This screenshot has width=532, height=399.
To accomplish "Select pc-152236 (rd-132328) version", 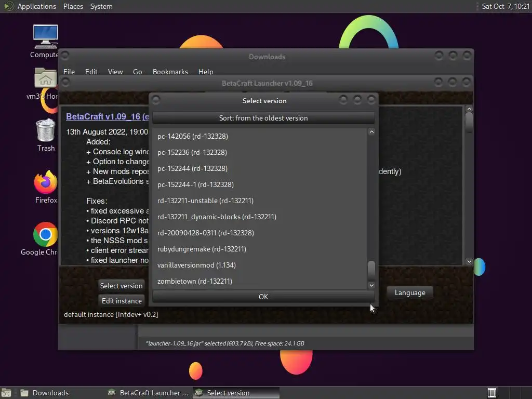I will pyautogui.click(x=260, y=152).
